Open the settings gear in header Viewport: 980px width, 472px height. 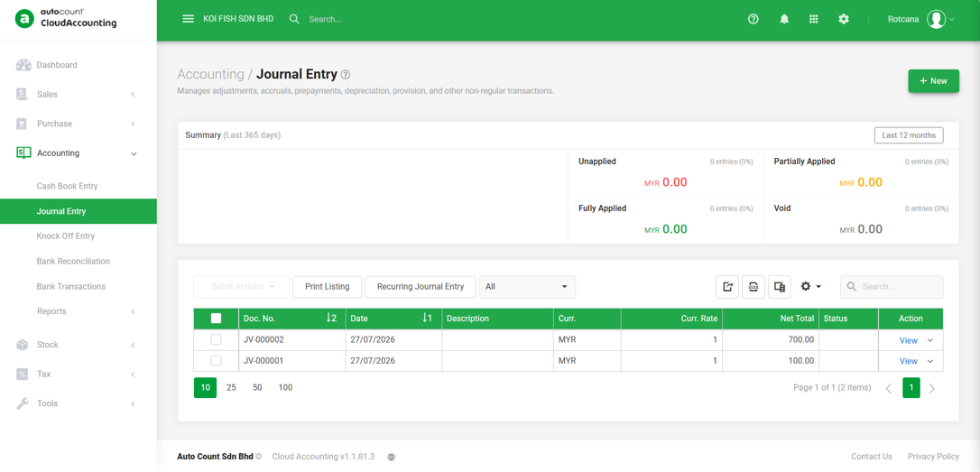pyautogui.click(x=844, y=19)
